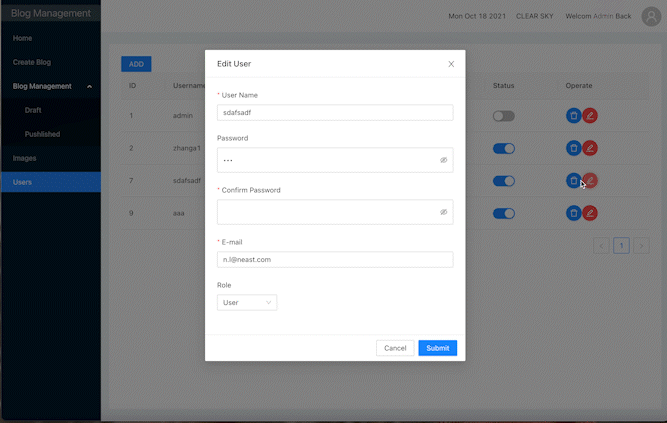Screen dimensions: 667x423
Task: Collapse the Blog Management submenu
Action: click(x=89, y=87)
